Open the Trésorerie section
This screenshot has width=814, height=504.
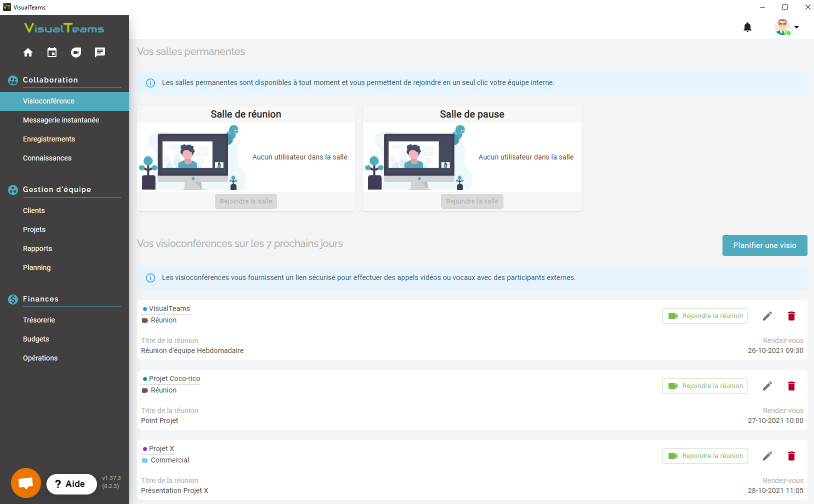[x=39, y=320]
